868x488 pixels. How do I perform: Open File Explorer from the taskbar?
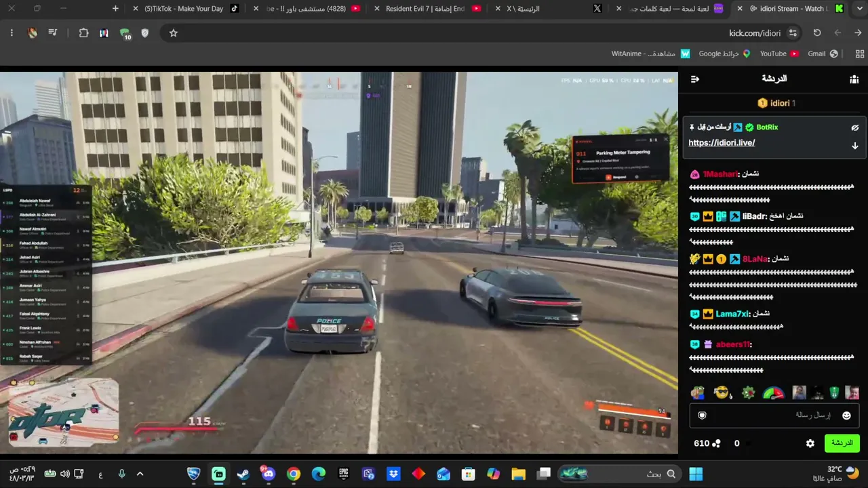[x=519, y=474]
